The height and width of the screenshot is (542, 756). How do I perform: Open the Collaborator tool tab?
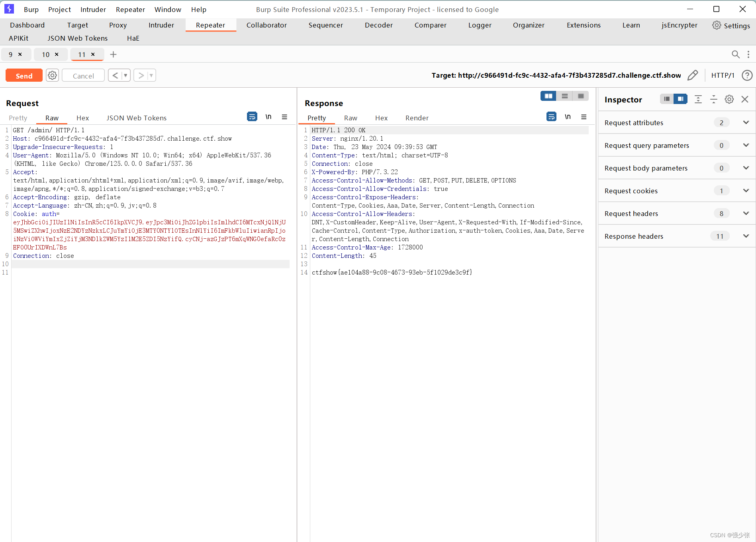coord(266,25)
